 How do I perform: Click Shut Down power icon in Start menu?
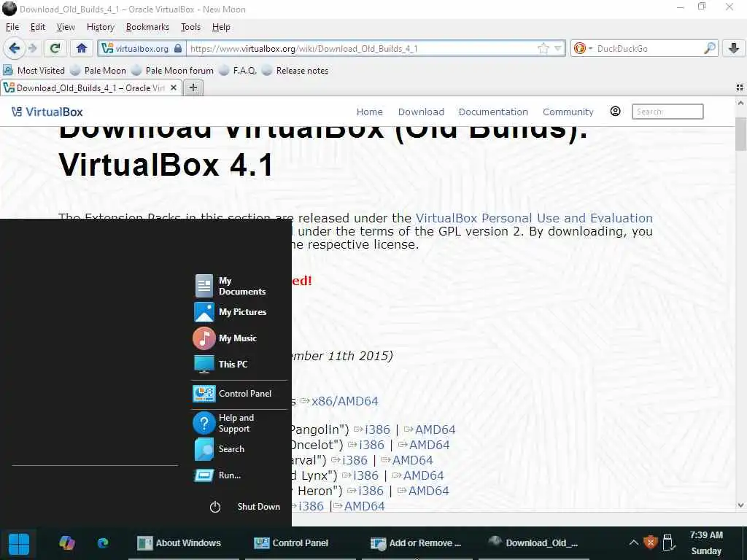pos(215,507)
